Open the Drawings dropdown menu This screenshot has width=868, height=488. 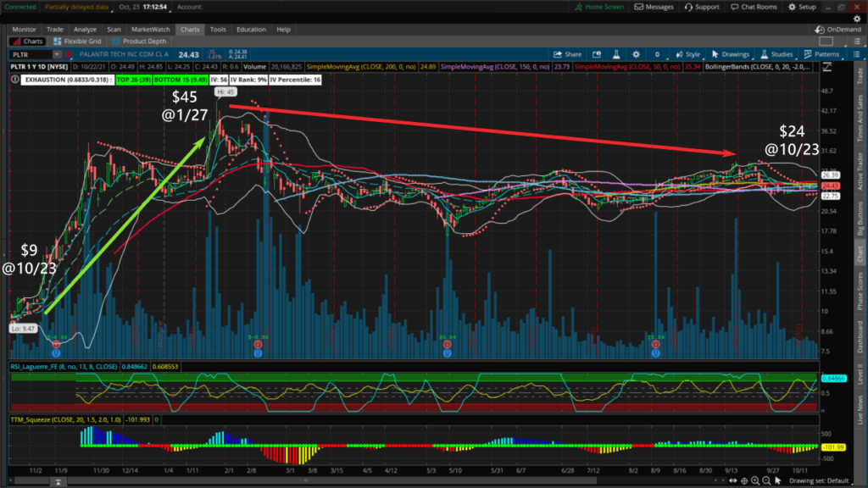[732, 53]
